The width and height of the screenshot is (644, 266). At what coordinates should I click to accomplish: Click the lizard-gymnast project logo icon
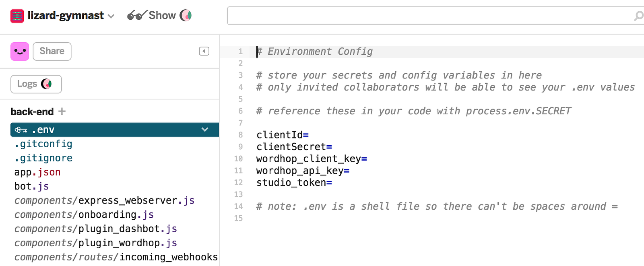click(17, 16)
